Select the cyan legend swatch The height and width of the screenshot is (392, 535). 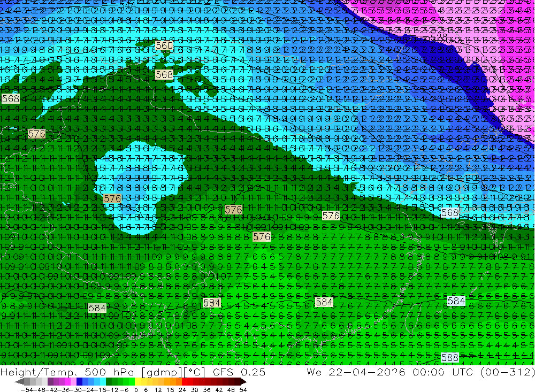point(103,382)
